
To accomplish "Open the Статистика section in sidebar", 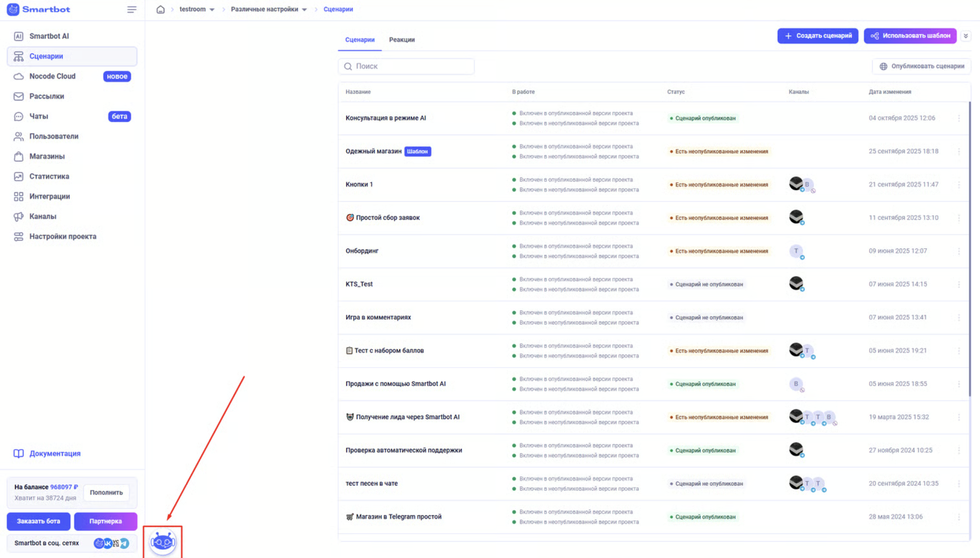I will (x=49, y=176).
